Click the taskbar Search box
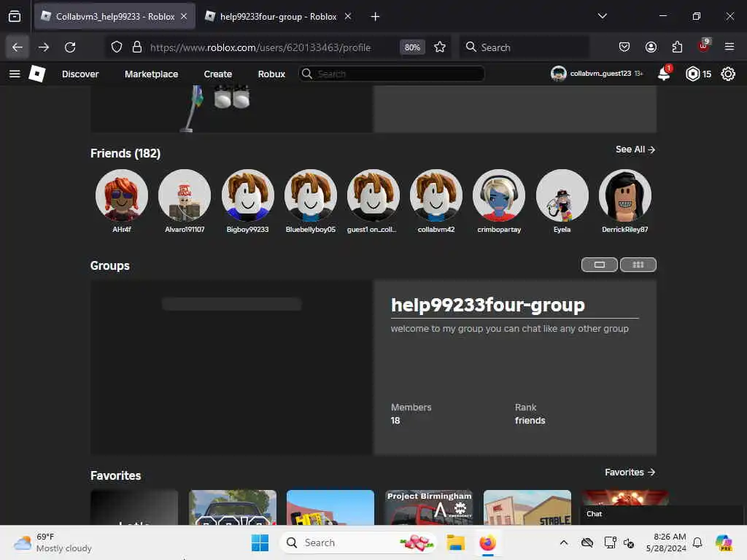 tap(357, 542)
